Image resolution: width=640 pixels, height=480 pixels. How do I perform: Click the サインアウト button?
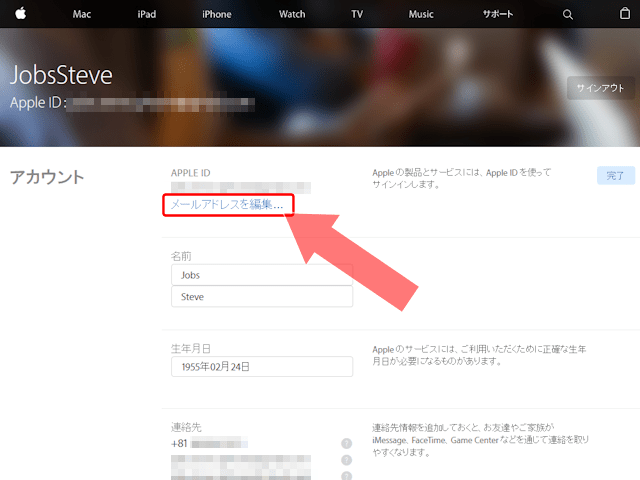pyautogui.click(x=600, y=88)
